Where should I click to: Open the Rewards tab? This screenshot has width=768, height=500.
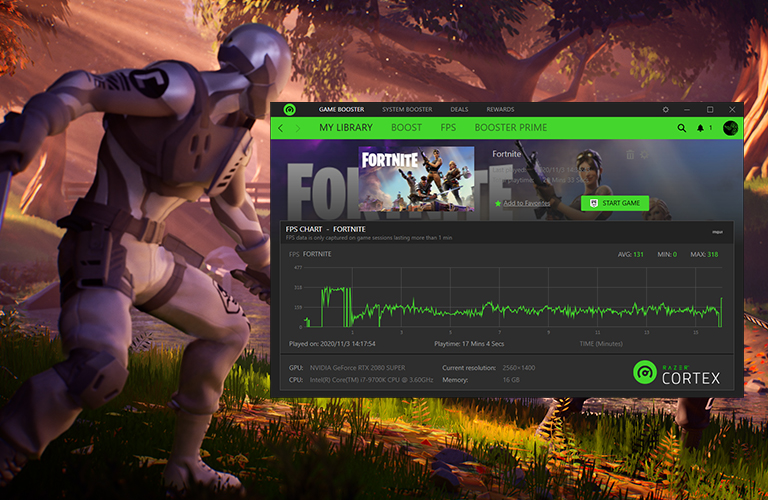tap(500, 110)
